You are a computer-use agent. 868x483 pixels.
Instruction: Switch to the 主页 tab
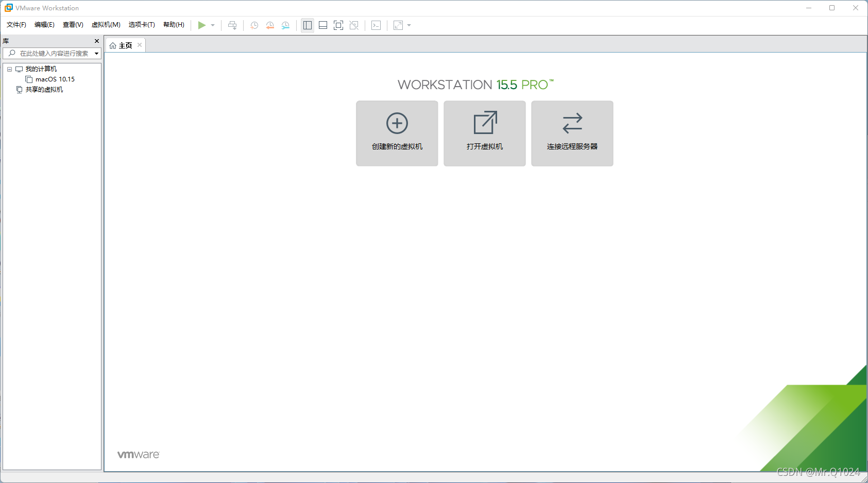coord(125,45)
